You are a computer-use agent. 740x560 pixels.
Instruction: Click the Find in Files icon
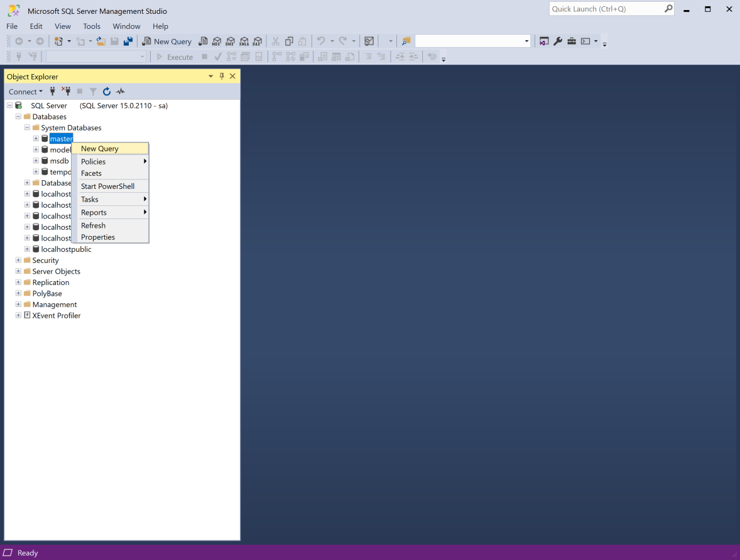tap(406, 41)
